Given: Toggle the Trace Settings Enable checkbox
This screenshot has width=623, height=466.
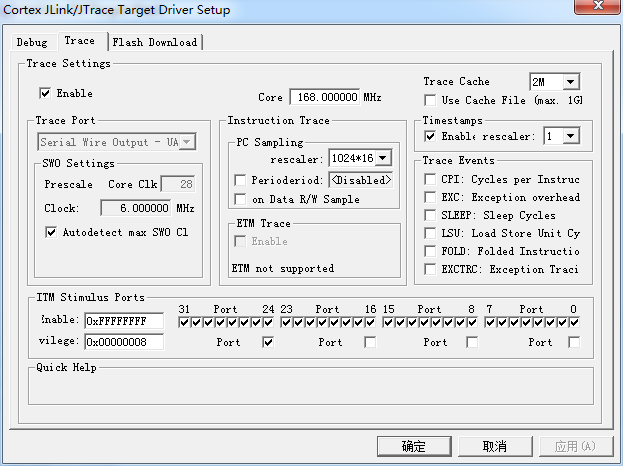Looking at the screenshot, I should (45, 93).
